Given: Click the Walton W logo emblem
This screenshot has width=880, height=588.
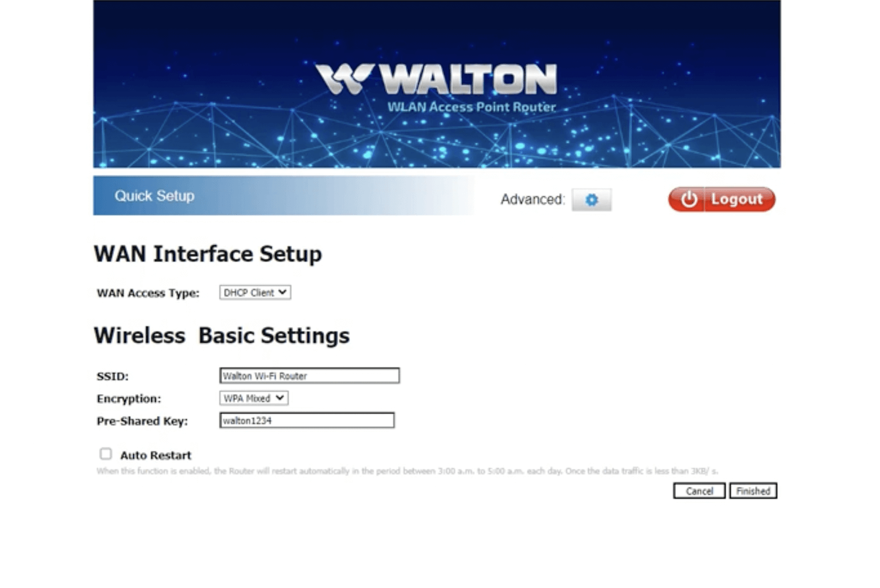Looking at the screenshot, I should click(344, 79).
